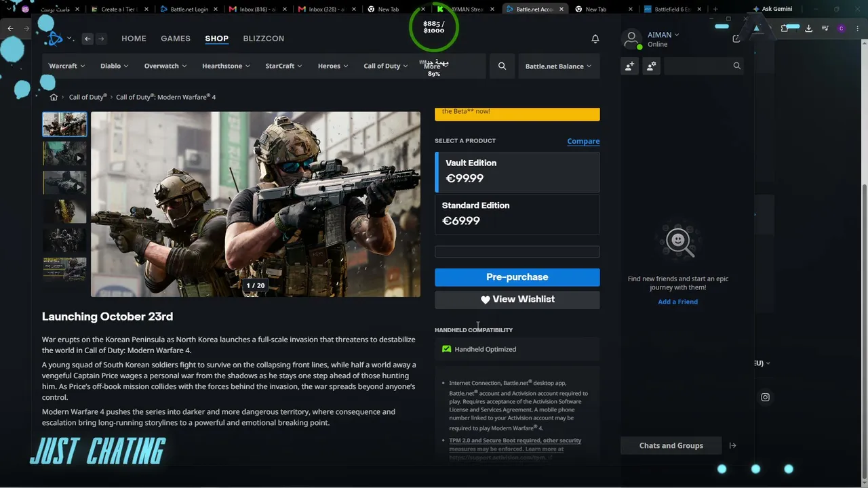Viewport: 868px width, 488px height.
Task: Select the sixth gallery thumbnail
Action: [x=64, y=270]
